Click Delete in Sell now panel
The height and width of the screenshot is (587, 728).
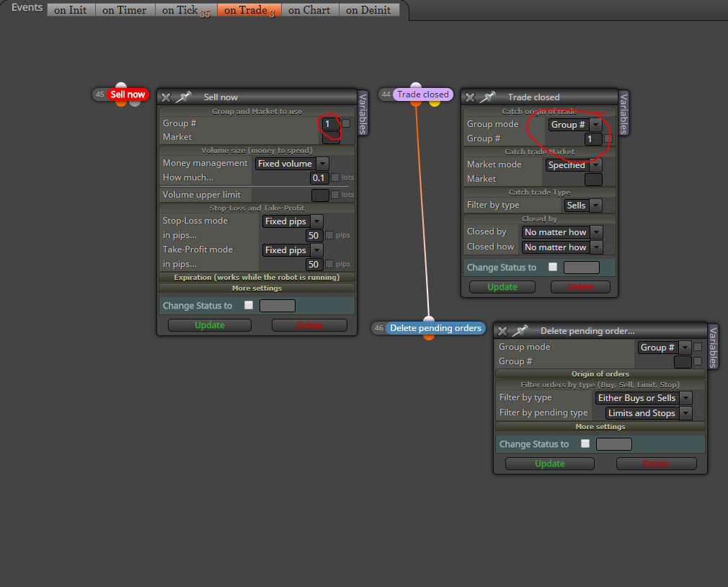pyautogui.click(x=309, y=325)
